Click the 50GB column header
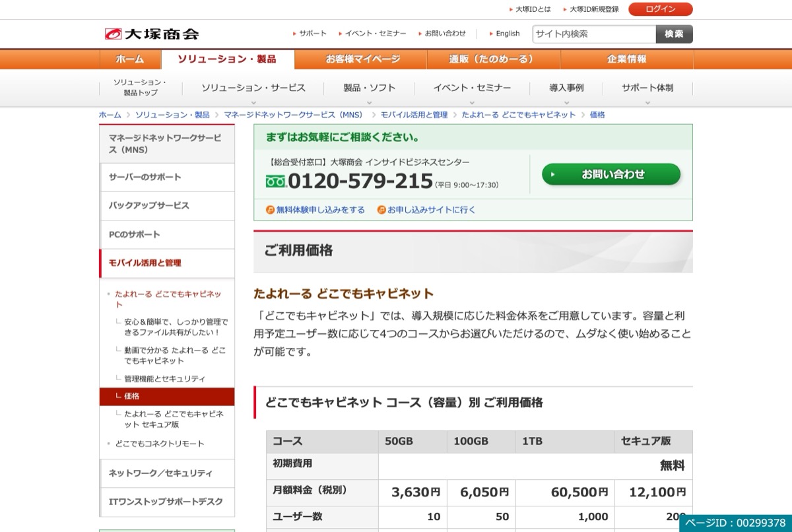The width and height of the screenshot is (792, 532). [x=412, y=442]
